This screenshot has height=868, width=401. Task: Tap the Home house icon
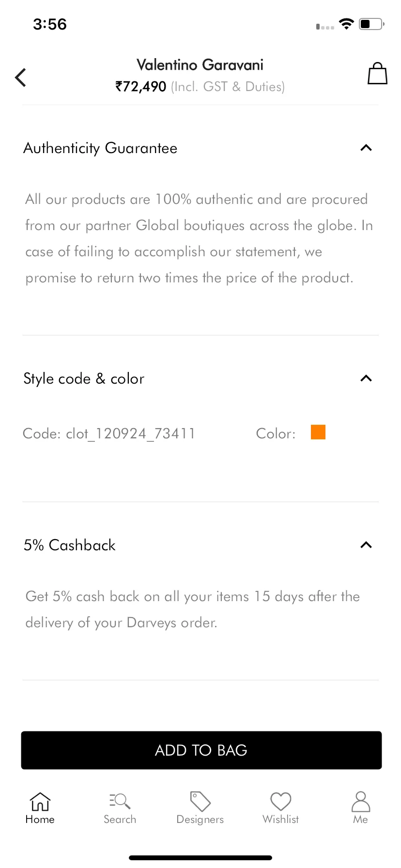(40, 801)
